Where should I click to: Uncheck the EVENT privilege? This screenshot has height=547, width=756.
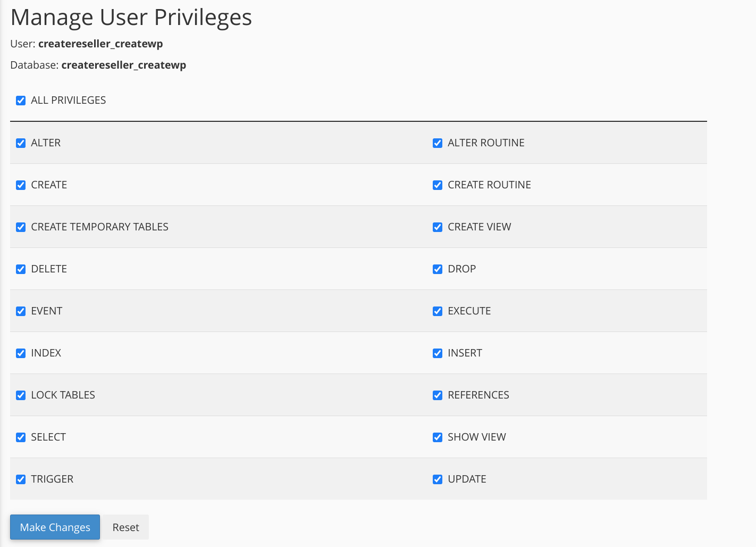click(21, 311)
